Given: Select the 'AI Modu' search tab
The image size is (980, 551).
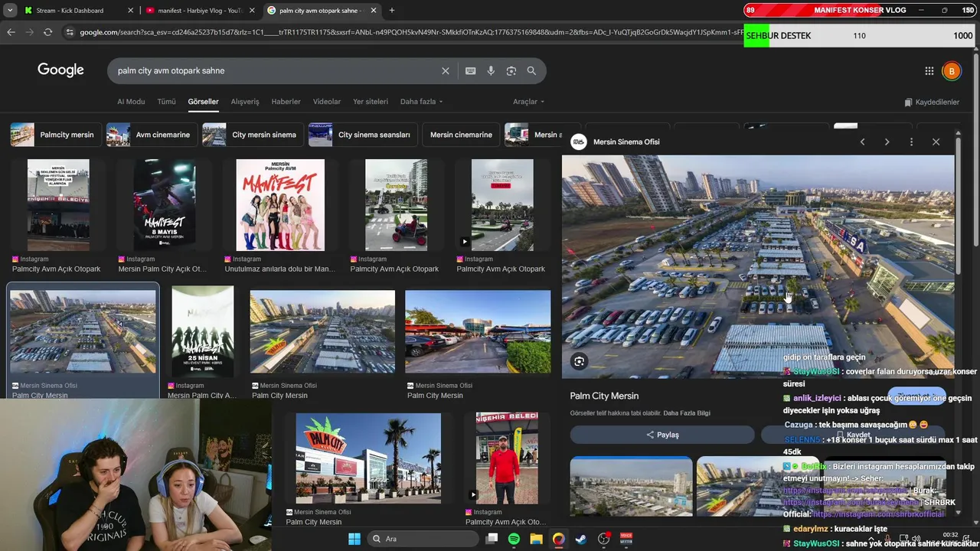Looking at the screenshot, I should click(131, 102).
